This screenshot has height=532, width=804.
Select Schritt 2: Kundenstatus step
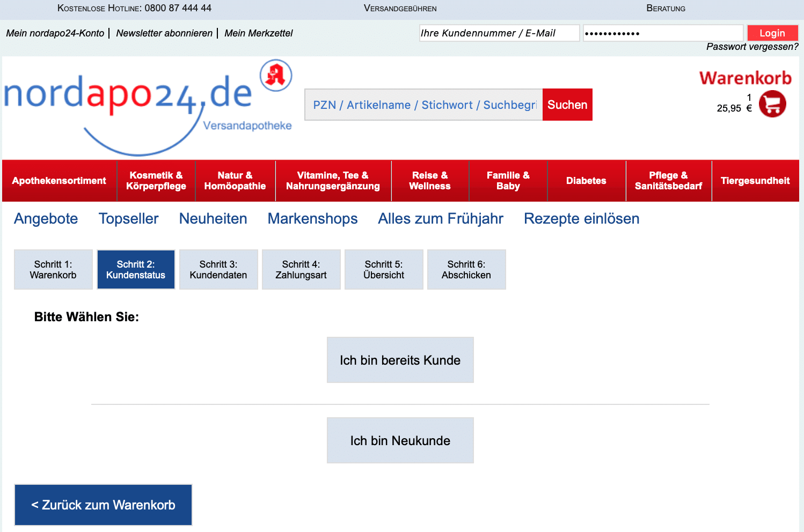coord(136,270)
